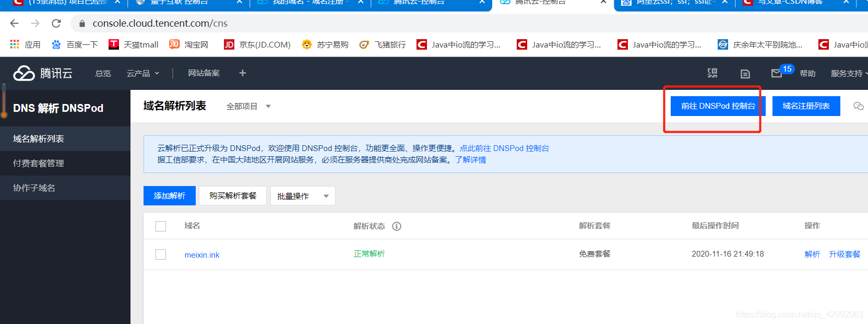Open 网站备案 in the top navigation
Viewport: 868px width, 324px height.
click(x=204, y=73)
